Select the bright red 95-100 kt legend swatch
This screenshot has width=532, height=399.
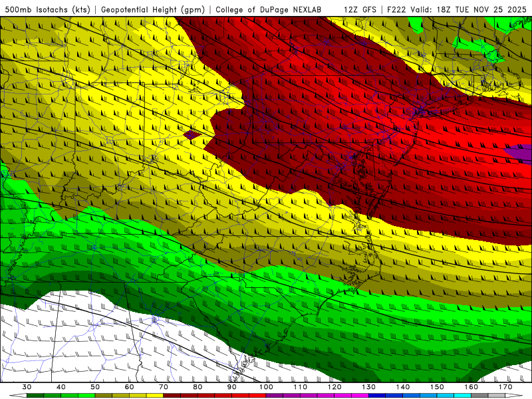click(x=257, y=396)
